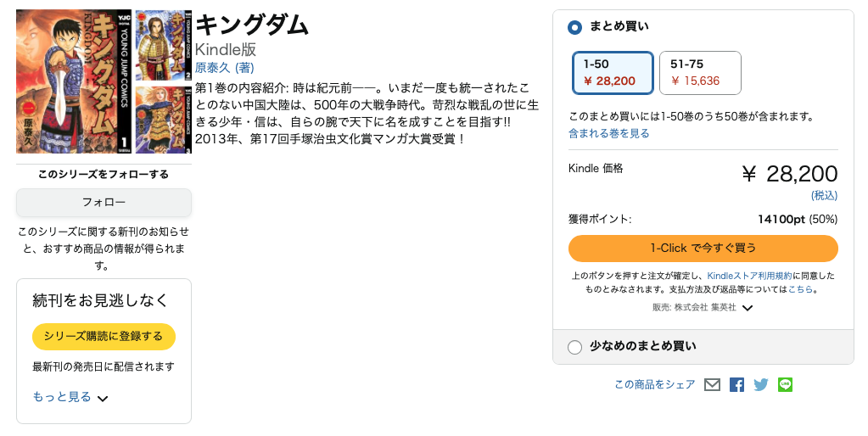Select the 少なめのまとめ買い radio option
Screen dimensions: 868x436
tap(574, 346)
